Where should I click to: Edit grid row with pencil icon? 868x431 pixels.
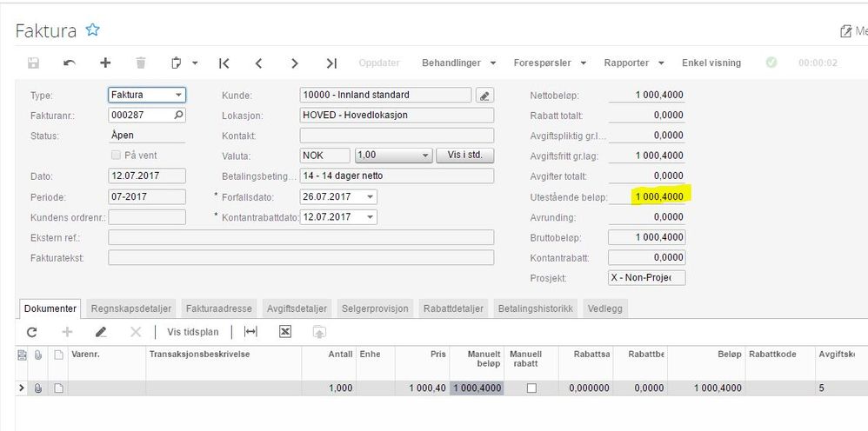pos(101,332)
